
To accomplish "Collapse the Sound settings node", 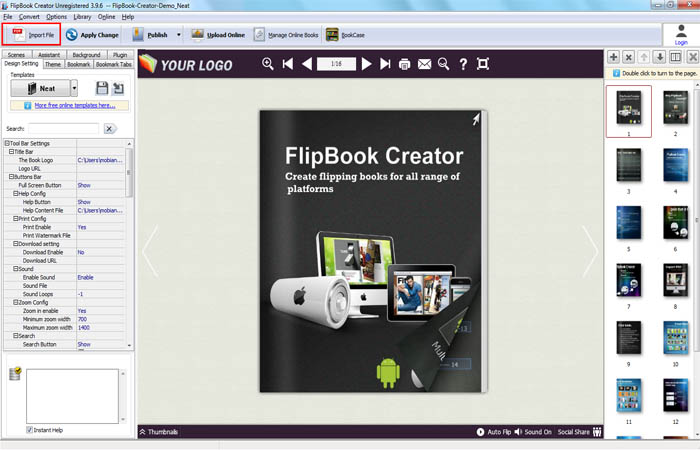I will [x=16, y=269].
